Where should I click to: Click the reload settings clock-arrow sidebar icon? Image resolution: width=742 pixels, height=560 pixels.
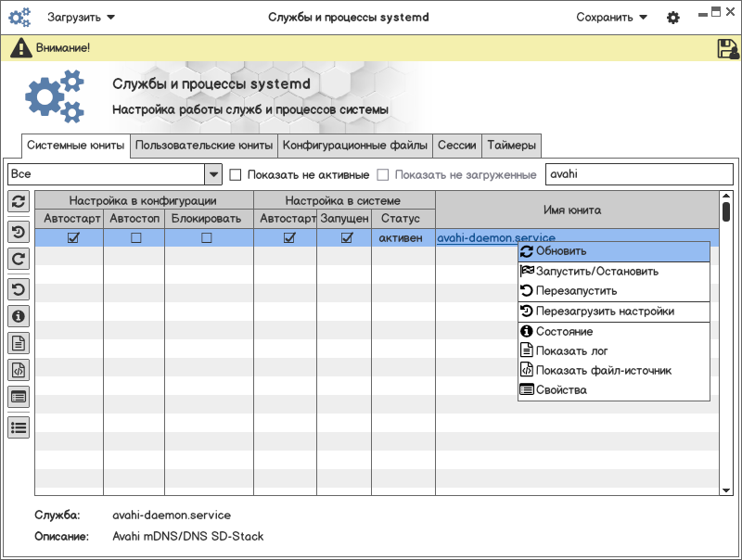(x=19, y=231)
